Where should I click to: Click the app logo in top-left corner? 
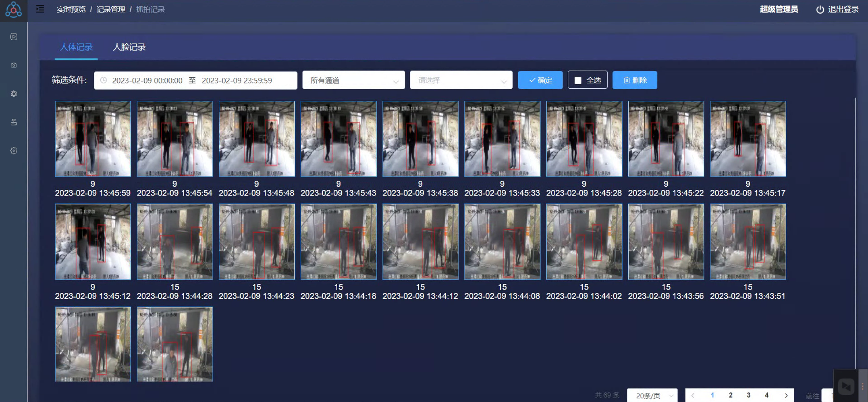click(x=13, y=10)
